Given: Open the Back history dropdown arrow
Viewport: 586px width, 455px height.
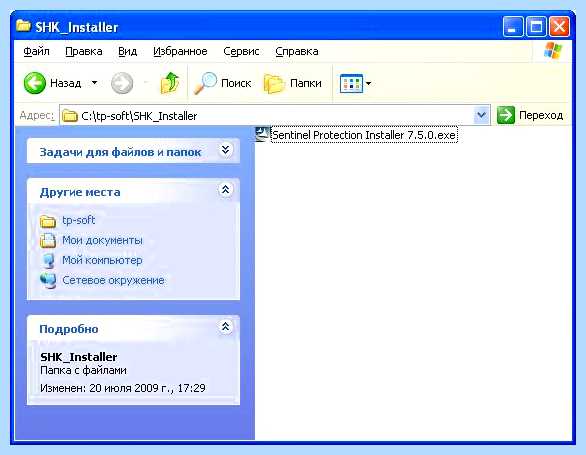Looking at the screenshot, I should (95, 83).
